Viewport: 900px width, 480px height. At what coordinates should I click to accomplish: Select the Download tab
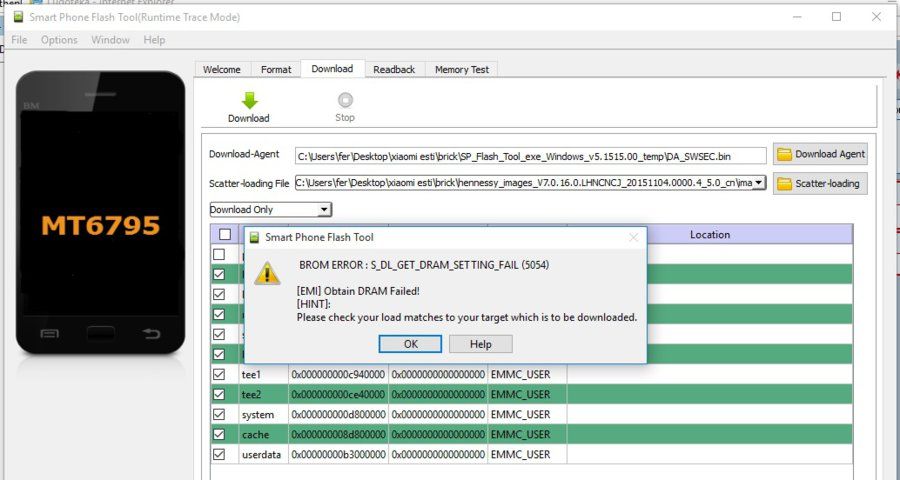(x=332, y=68)
